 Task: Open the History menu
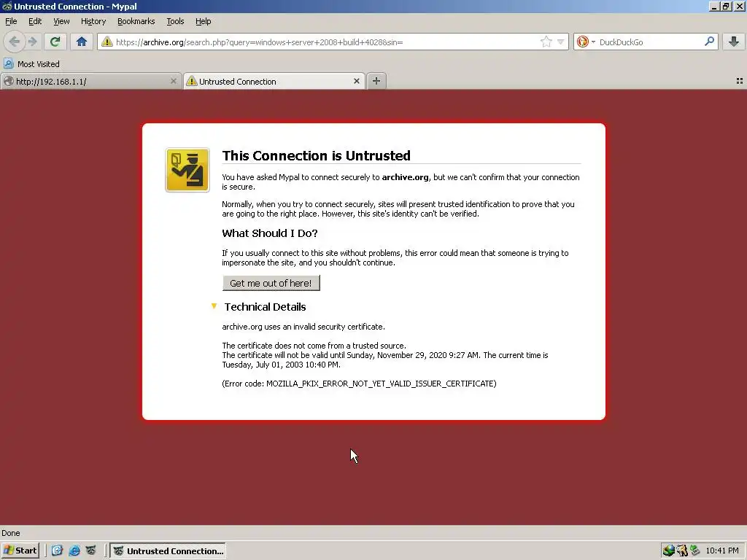(x=93, y=21)
